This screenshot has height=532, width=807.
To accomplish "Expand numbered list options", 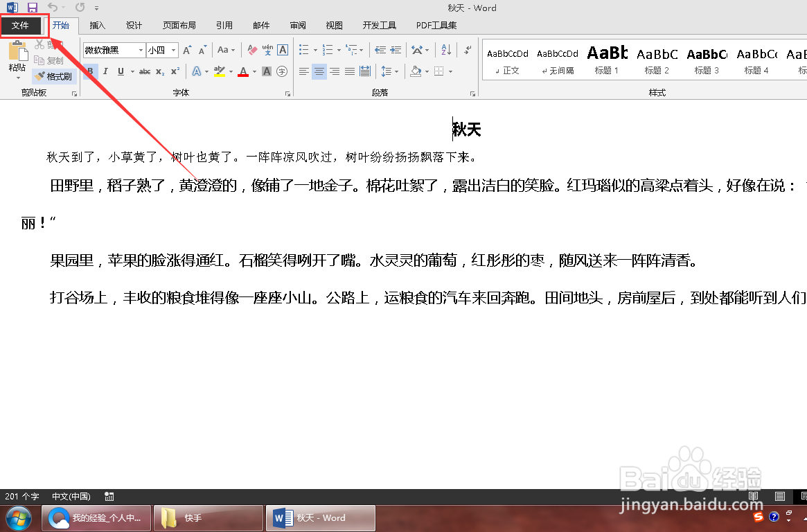I will [x=339, y=50].
